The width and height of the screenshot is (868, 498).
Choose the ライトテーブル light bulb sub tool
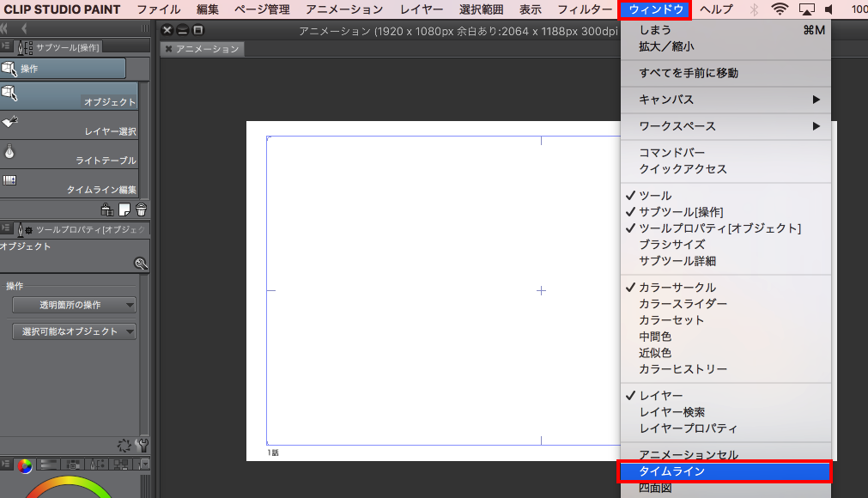click(x=70, y=155)
